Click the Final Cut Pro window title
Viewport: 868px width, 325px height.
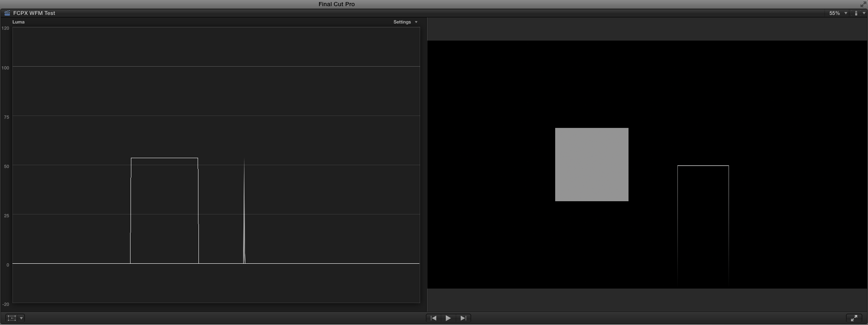(336, 4)
